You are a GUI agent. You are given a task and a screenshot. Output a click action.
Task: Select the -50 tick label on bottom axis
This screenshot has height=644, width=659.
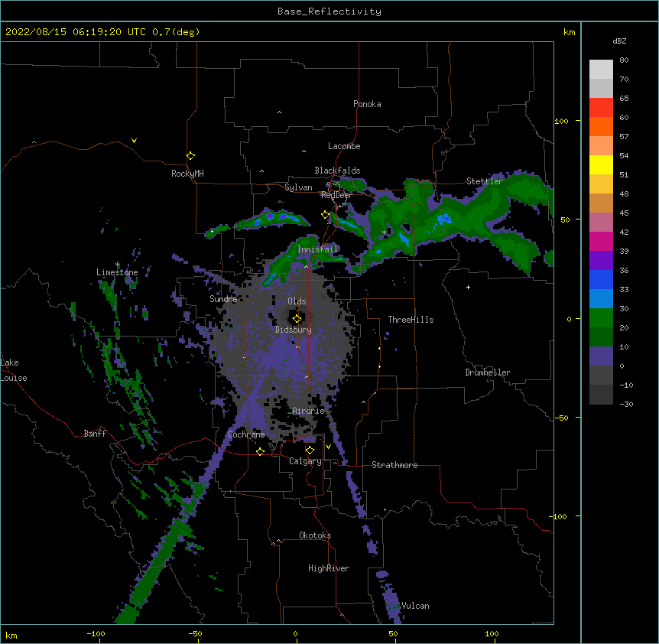195,633
